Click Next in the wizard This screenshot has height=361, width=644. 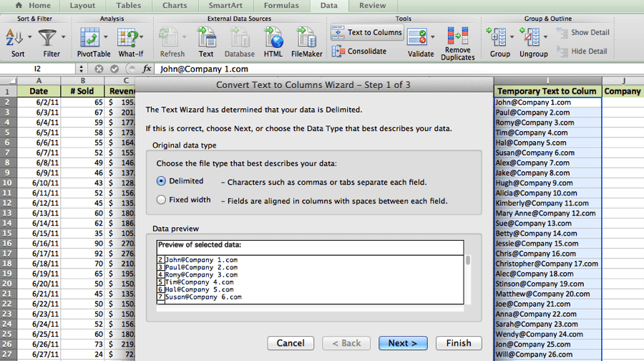[x=403, y=343]
